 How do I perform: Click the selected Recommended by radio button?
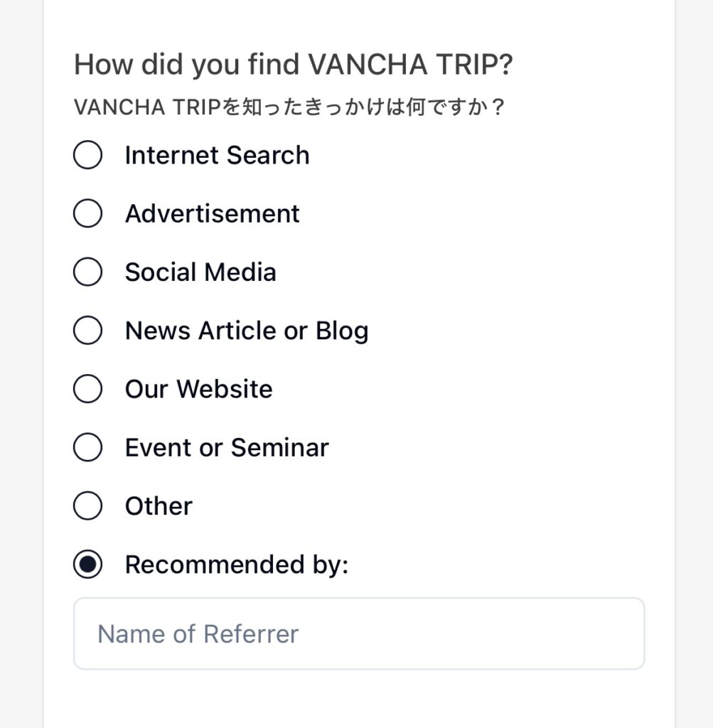coord(87,564)
